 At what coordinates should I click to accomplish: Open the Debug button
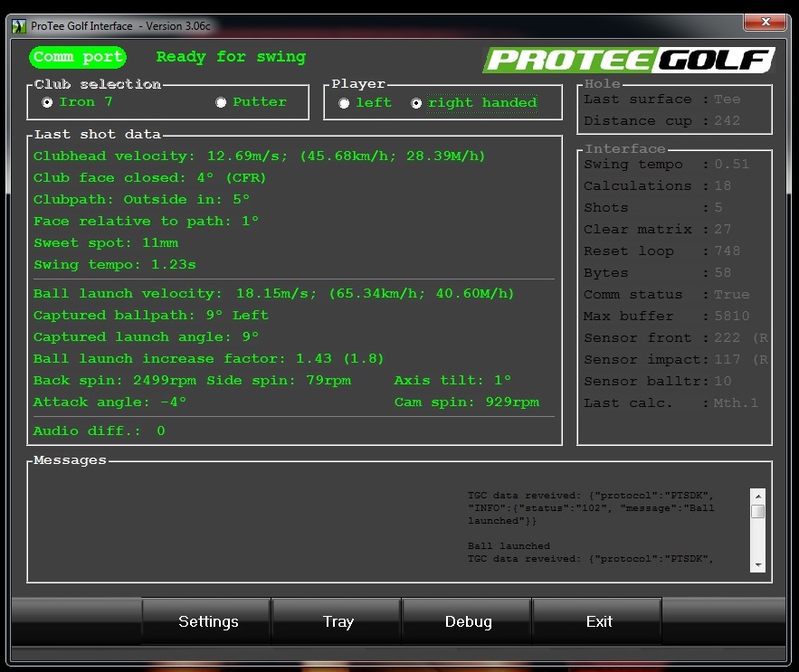(x=467, y=621)
